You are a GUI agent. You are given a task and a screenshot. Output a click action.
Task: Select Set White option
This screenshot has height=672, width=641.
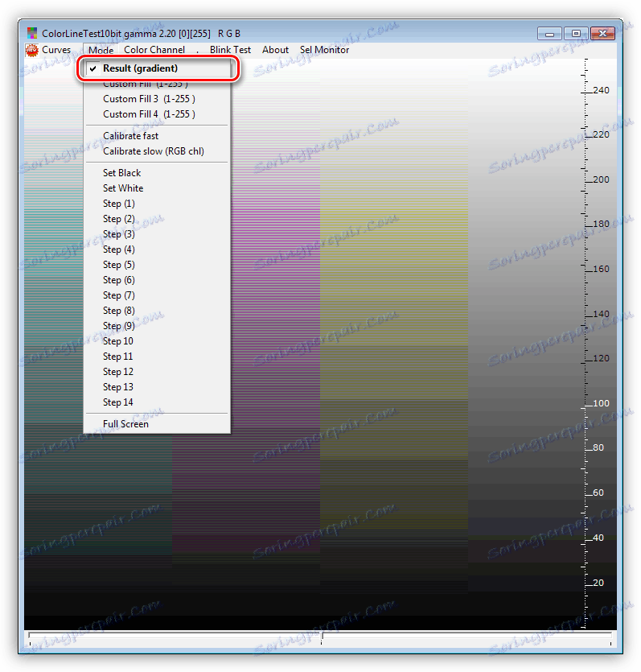(158, 188)
